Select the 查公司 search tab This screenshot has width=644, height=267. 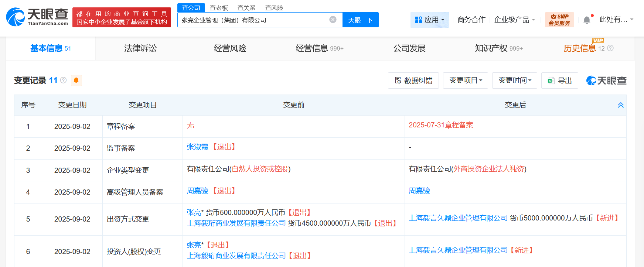(191, 8)
